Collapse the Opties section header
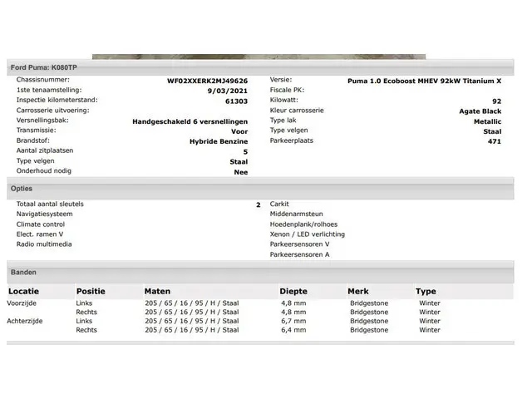532x399 pixels. pos(22,189)
